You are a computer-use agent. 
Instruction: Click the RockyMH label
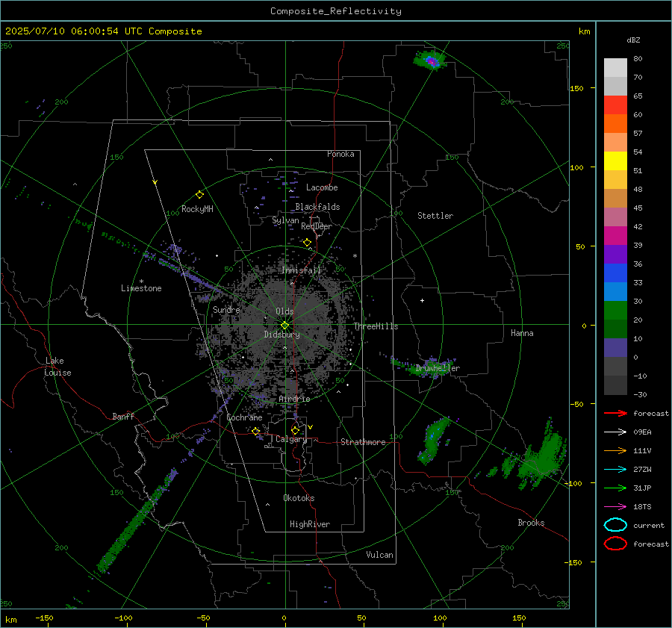(197, 209)
